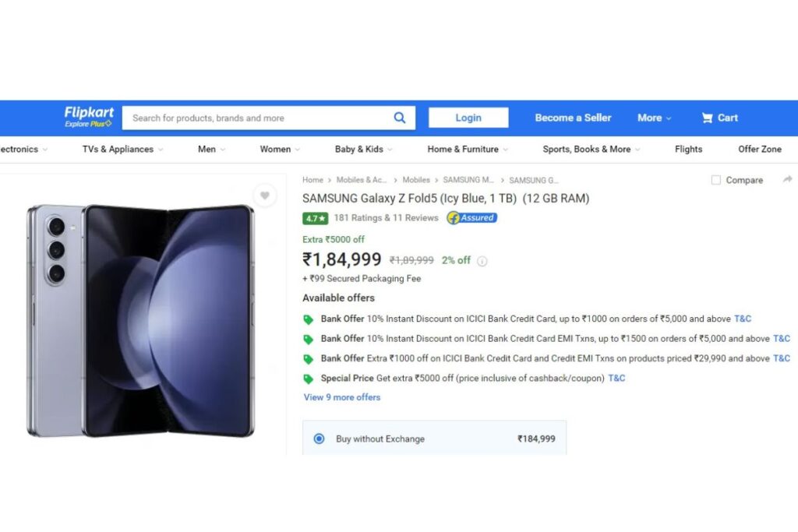Click the struck-through ₹1,89,999 price
Viewport: 798px width, 532px height.
(411, 260)
